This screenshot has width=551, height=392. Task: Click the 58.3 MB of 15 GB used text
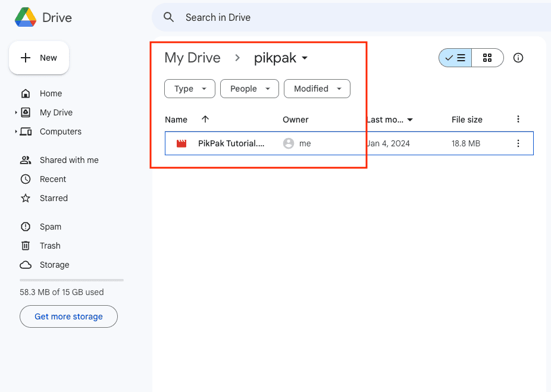click(62, 292)
